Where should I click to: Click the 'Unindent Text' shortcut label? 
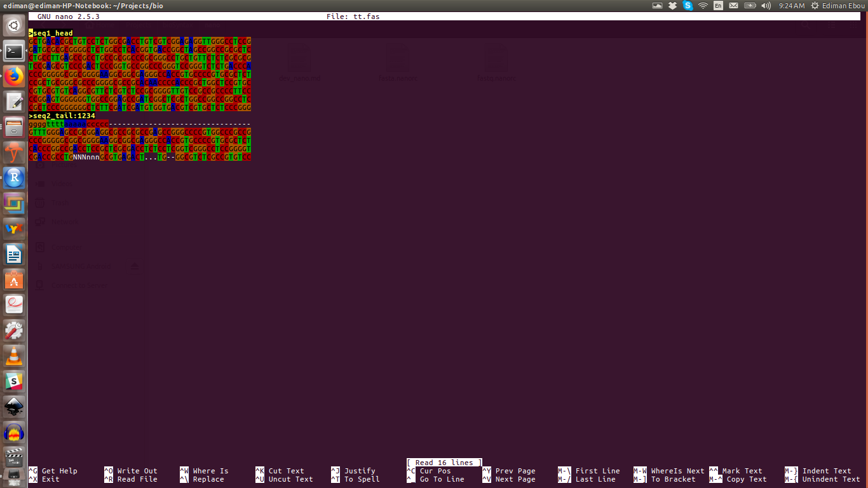tap(831, 479)
